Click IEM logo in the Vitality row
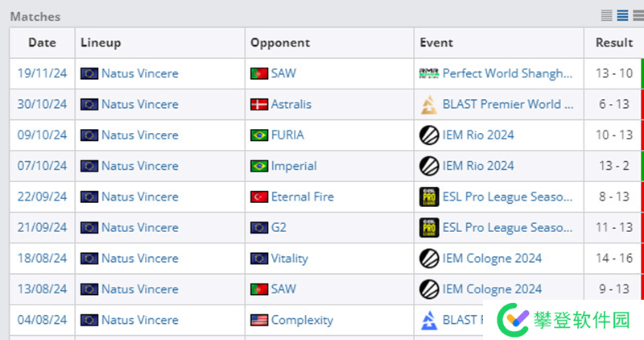644x340 pixels. tap(429, 259)
